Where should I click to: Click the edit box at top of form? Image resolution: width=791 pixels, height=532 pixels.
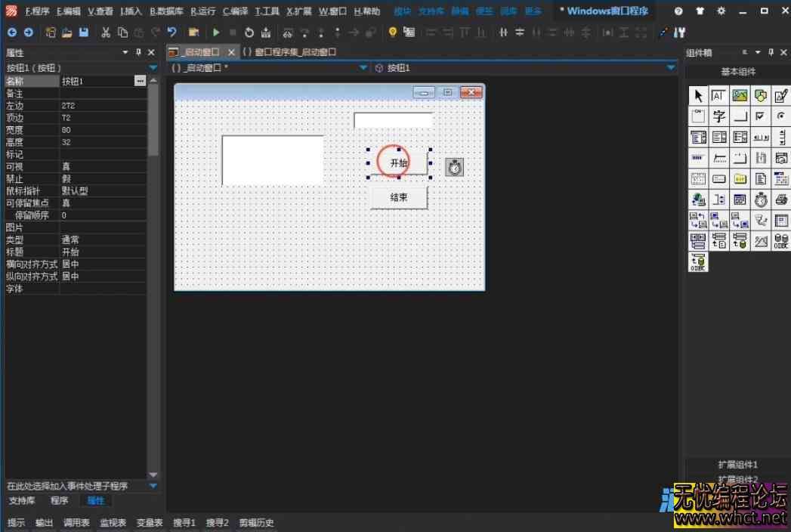pyautogui.click(x=393, y=121)
